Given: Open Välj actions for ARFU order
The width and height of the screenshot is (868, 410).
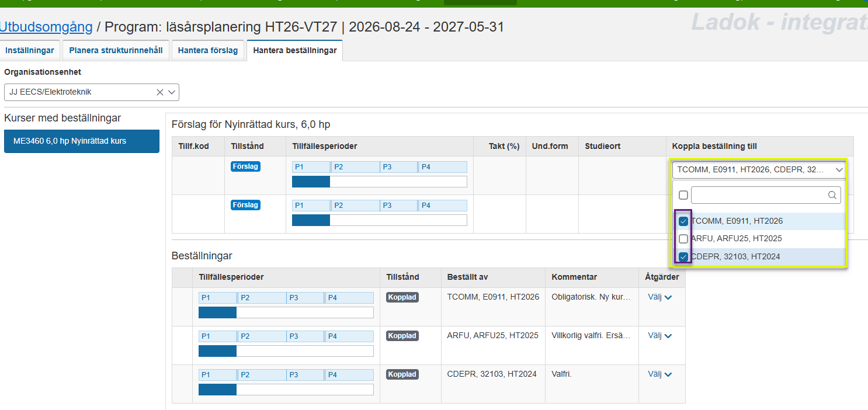Looking at the screenshot, I should coord(659,336).
